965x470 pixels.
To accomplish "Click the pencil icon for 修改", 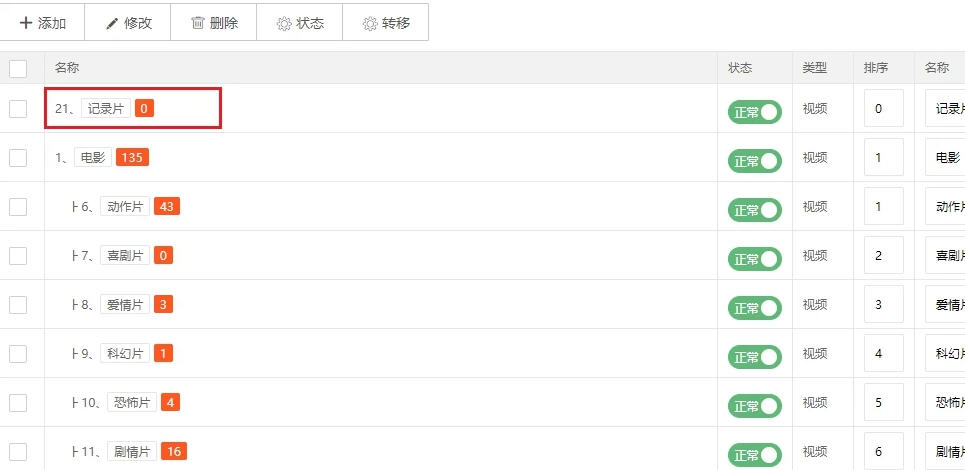I will (x=111, y=23).
